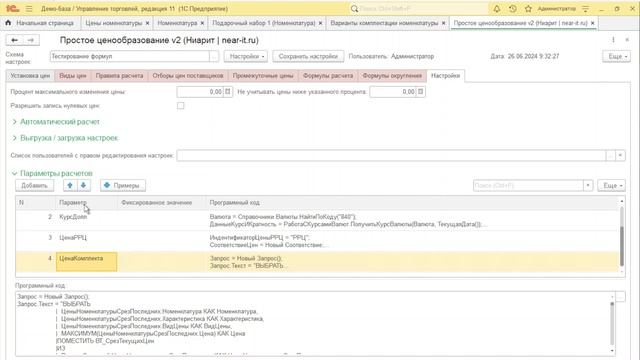
Task: Click ellipsis button of Схема настроек field
Action: [214, 56]
